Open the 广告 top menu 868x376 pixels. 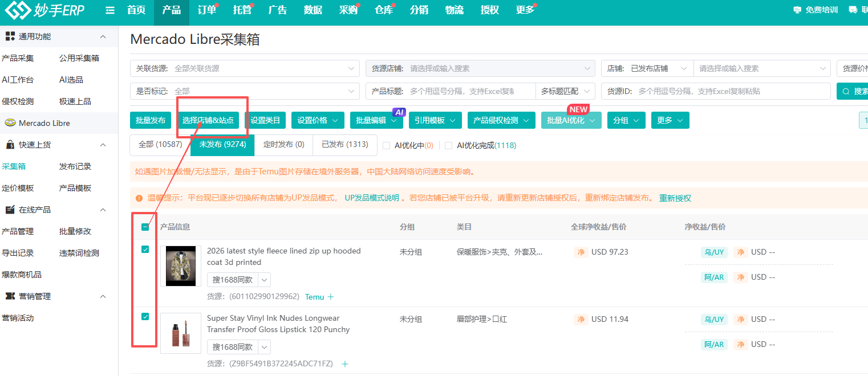[278, 10]
